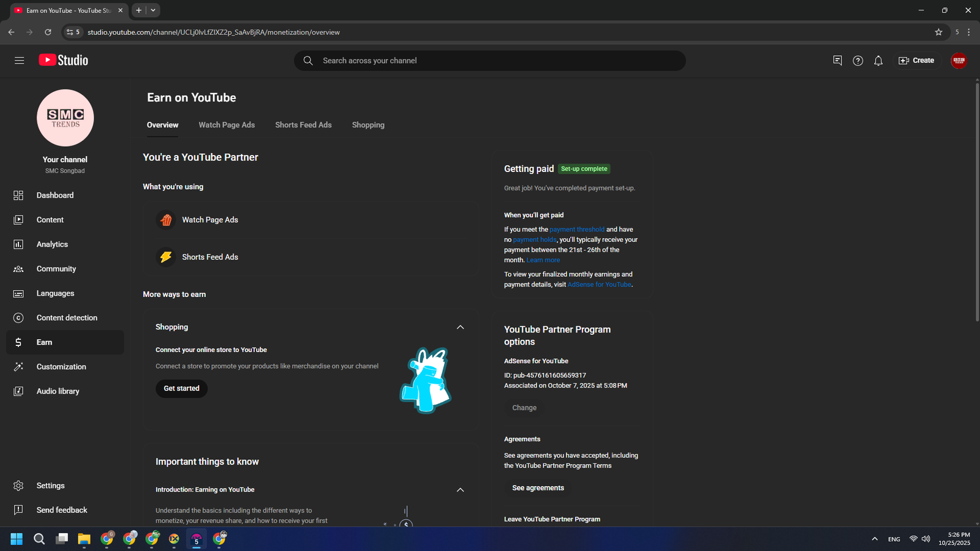Click the Help question mark icon
Screen dimensions: 980x551
858,61
